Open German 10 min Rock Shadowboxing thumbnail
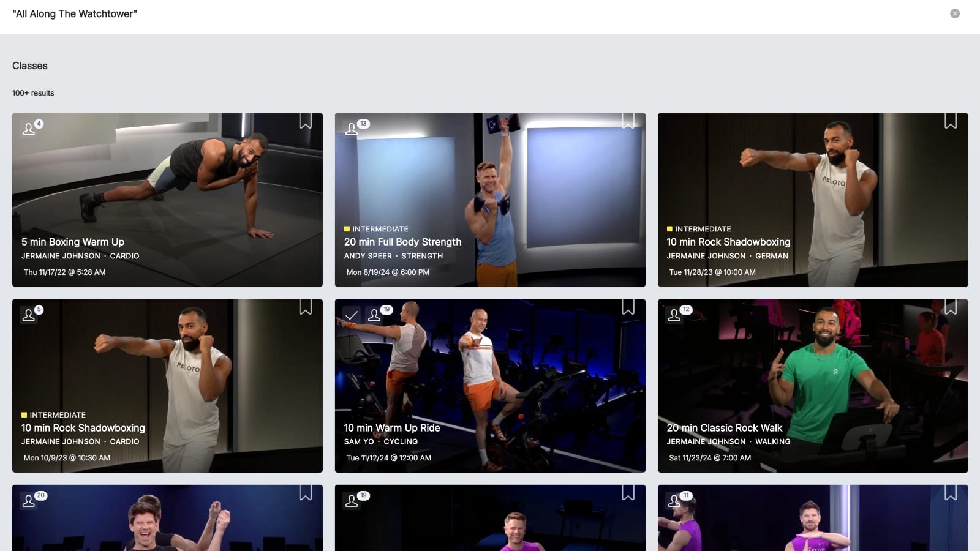Image resolution: width=980 pixels, height=551 pixels. click(x=813, y=178)
